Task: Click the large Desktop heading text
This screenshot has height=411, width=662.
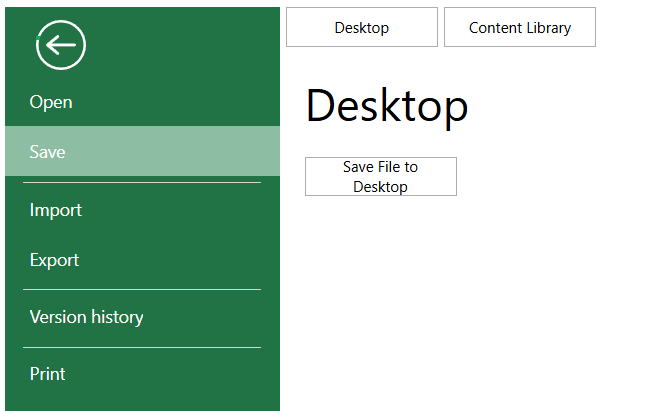Action: 386,106
